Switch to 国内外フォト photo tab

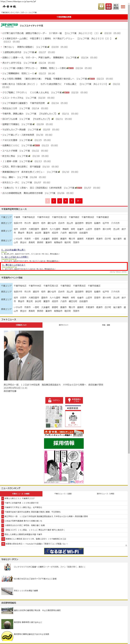[x=63, y=325]
